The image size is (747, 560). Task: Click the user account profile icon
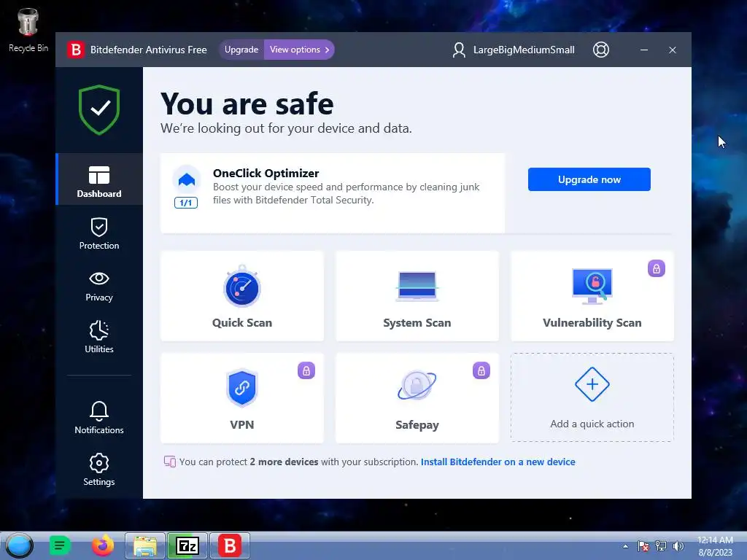[459, 50]
